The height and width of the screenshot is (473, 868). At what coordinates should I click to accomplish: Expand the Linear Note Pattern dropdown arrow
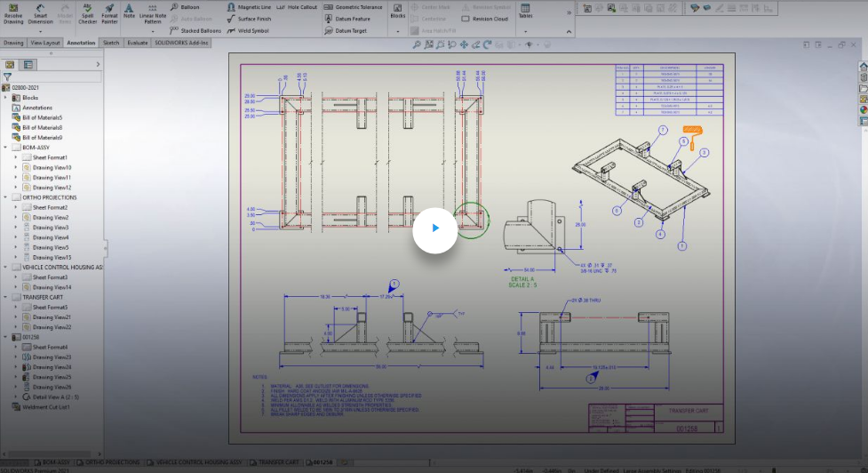tap(152, 31)
